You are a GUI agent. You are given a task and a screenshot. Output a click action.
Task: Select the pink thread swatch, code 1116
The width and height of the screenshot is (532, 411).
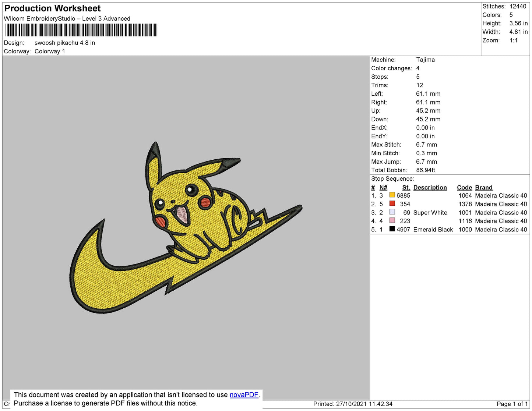click(392, 220)
